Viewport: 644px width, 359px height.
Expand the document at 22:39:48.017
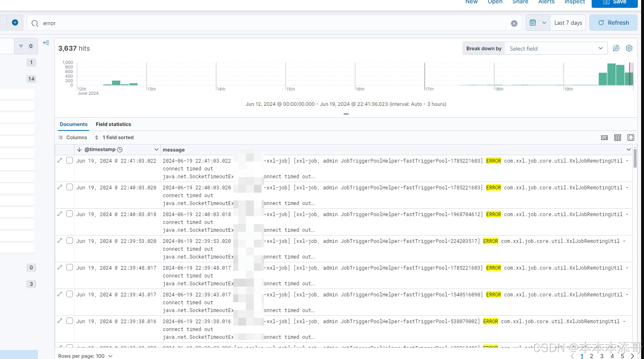(x=60, y=267)
